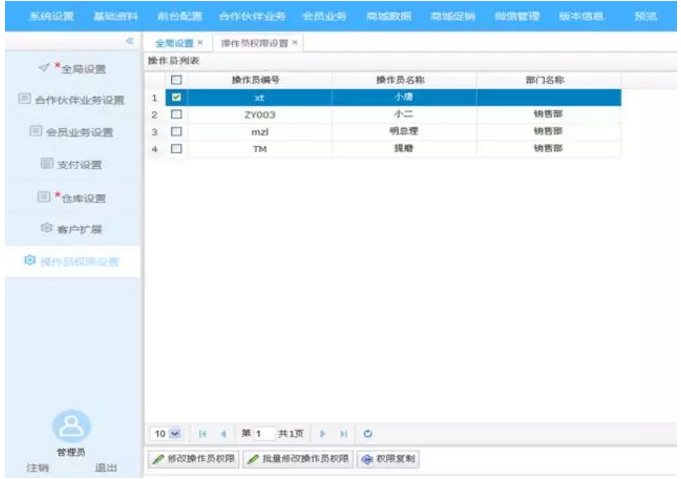Viewport: 681px width, 479px height.
Task: Click the 管理员 label under the avatar
Action: click(71, 452)
